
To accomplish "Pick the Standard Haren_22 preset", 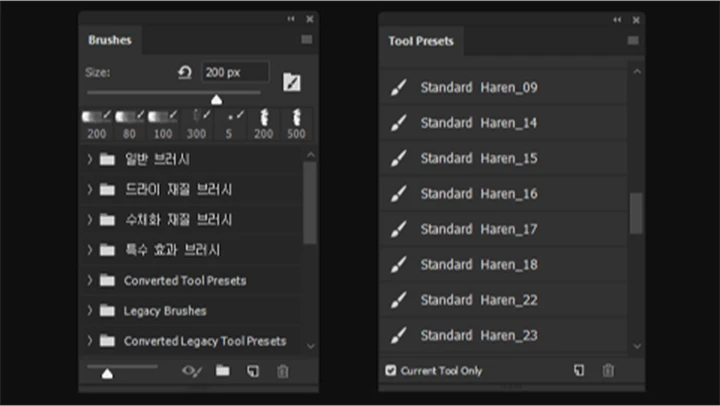I will tap(478, 300).
